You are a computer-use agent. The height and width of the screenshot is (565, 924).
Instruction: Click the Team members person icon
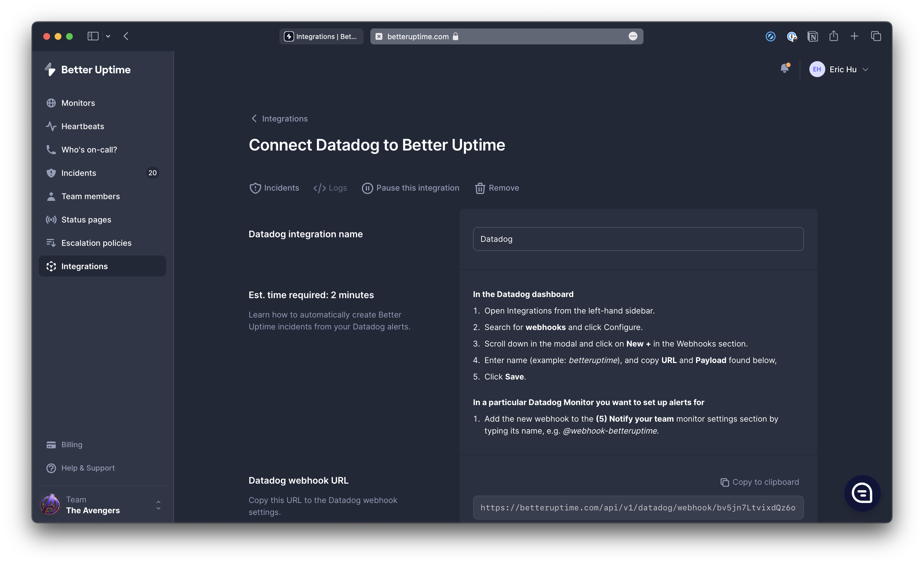tap(51, 196)
